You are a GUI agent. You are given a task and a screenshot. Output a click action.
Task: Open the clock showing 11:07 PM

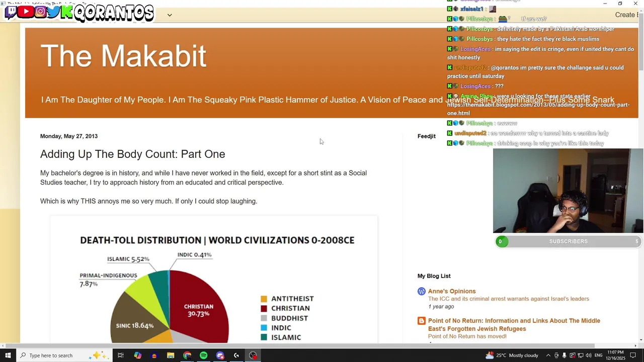[x=615, y=355]
